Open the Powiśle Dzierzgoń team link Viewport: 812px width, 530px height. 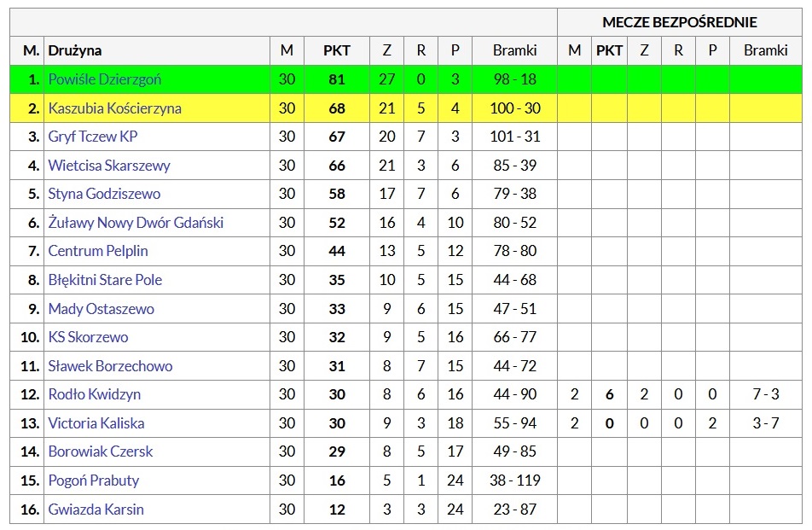click(x=105, y=79)
